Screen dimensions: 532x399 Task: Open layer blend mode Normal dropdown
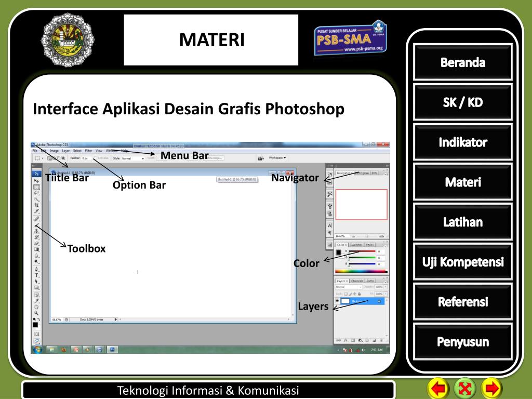pyautogui.click(x=349, y=287)
